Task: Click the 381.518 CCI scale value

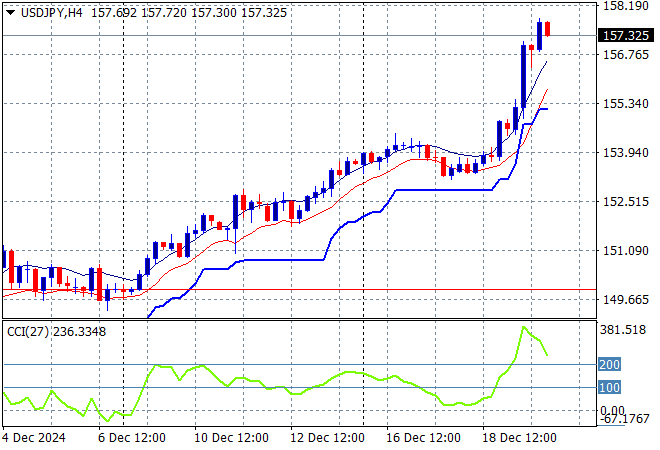Action: pyautogui.click(x=623, y=330)
